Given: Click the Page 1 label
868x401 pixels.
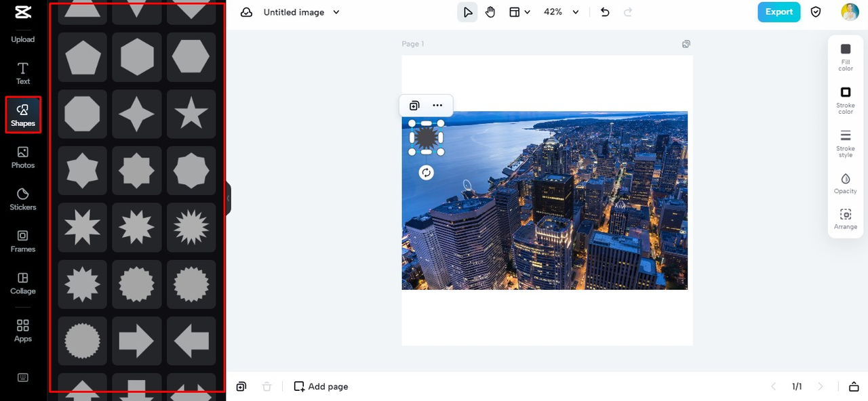Looking at the screenshot, I should pyautogui.click(x=413, y=44).
